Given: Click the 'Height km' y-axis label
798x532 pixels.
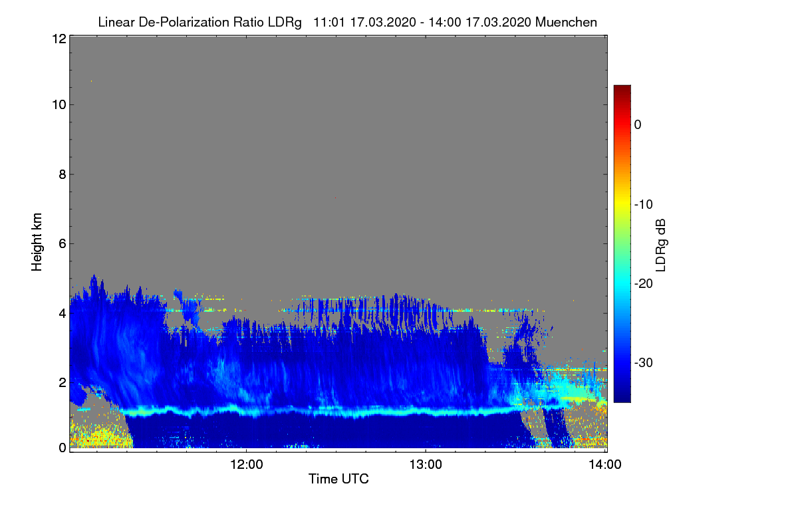Looking at the screenshot, I should pyautogui.click(x=37, y=242).
